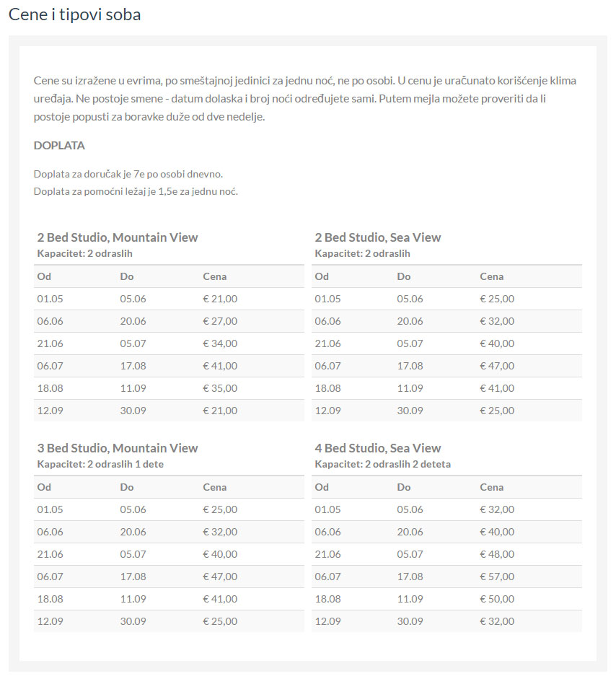Click the DOPLATA section heading
Image resolution: width=616 pixels, height=679 pixels.
[59, 145]
